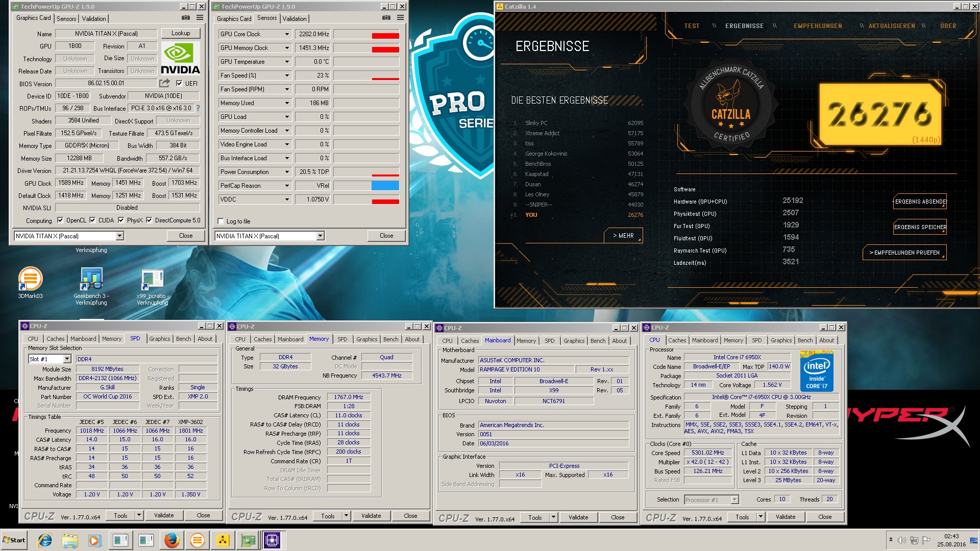This screenshot has height=551, width=980.
Task: Open the Slot #1 memory slot dropdown
Action: pyautogui.click(x=50, y=359)
